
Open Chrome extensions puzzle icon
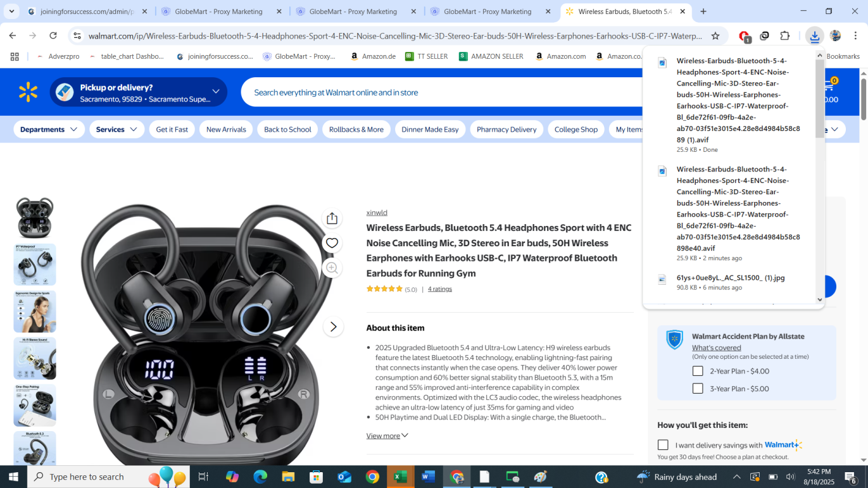click(x=785, y=36)
